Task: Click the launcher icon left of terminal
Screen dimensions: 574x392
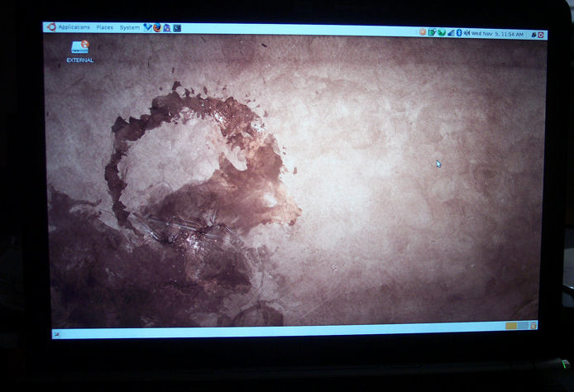Action: [167, 28]
